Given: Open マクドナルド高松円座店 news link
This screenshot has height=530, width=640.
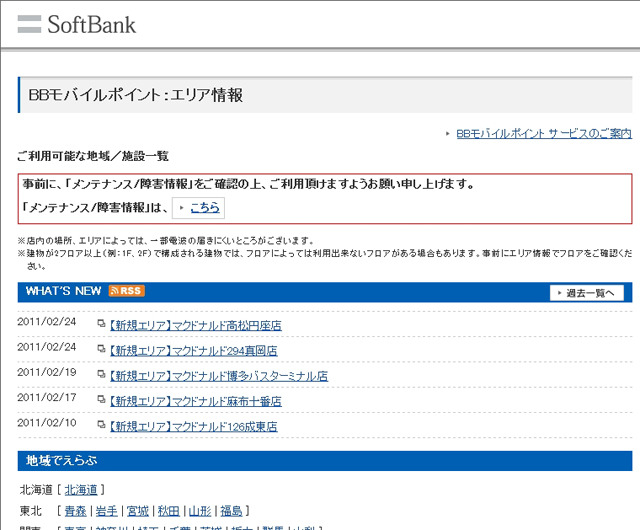Looking at the screenshot, I should point(196,325).
